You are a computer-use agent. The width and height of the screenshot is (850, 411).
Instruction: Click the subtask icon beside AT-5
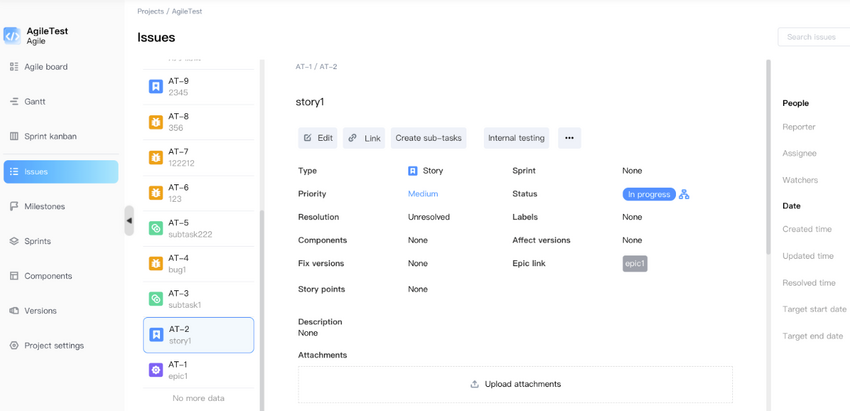pyautogui.click(x=156, y=228)
